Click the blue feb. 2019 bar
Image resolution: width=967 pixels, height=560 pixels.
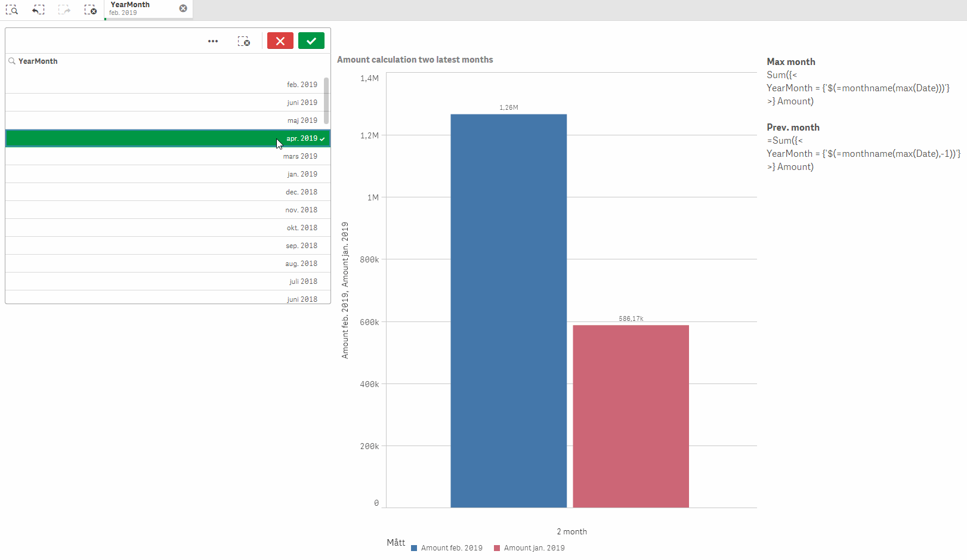click(509, 311)
